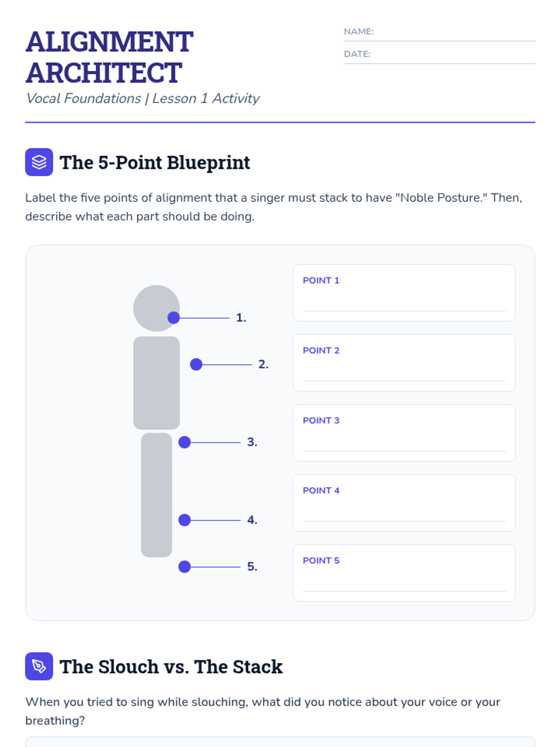Click the layers icon beside 5-Point Blueprint
Image resolution: width=560 pixels, height=747 pixels.
point(39,162)
